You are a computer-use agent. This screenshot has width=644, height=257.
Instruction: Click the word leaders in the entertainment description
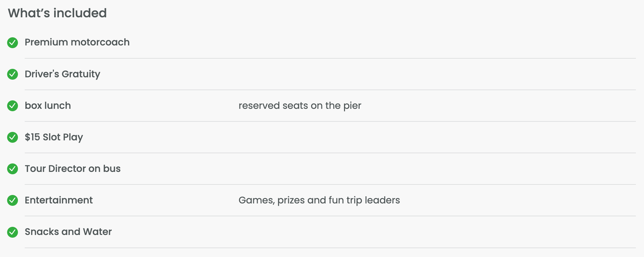pos(382,200)
